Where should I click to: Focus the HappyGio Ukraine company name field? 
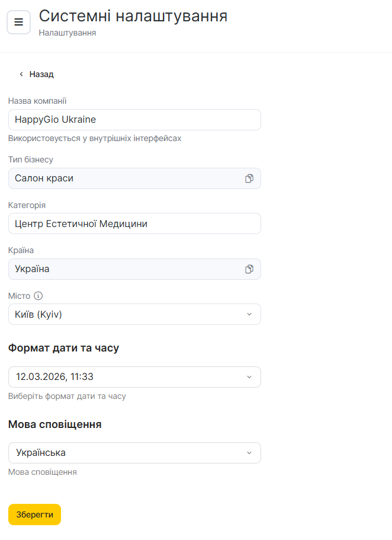pyautogui.click(x=134, y=120)
